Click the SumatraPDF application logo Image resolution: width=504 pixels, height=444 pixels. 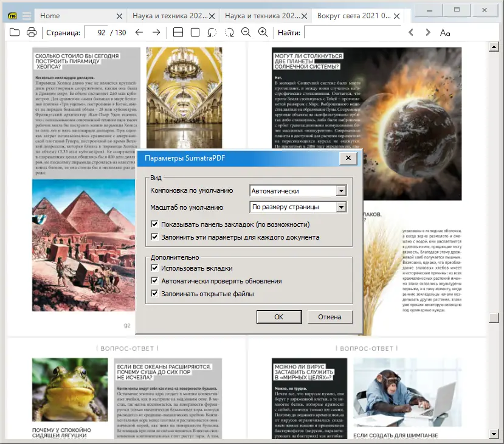click(13, 16)
